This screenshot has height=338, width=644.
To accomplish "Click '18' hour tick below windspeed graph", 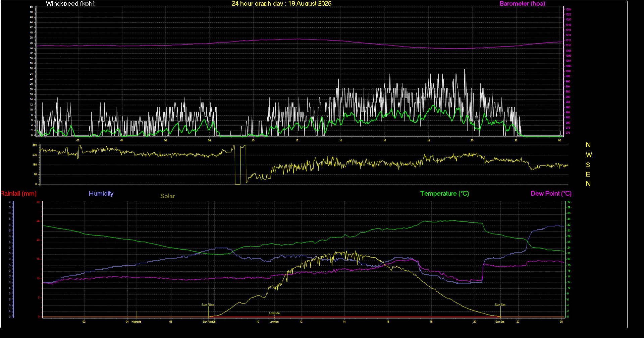I will [x=428, y=140].
